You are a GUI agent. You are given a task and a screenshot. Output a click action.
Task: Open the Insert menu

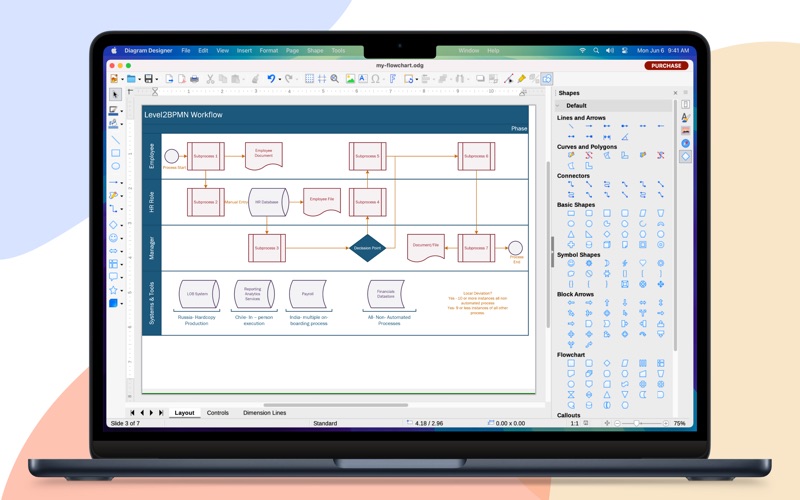click(x=244, y=51)
